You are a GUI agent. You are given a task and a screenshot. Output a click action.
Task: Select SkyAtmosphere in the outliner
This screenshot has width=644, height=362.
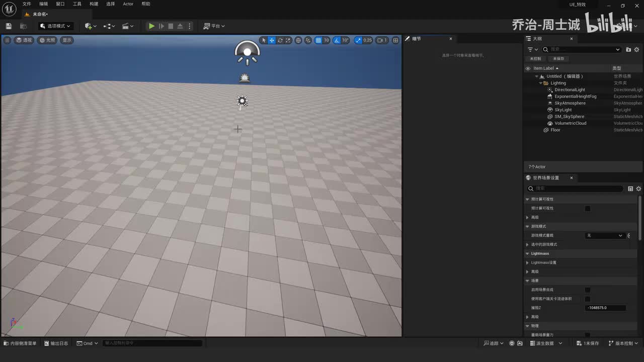click(x=570, y=103)
